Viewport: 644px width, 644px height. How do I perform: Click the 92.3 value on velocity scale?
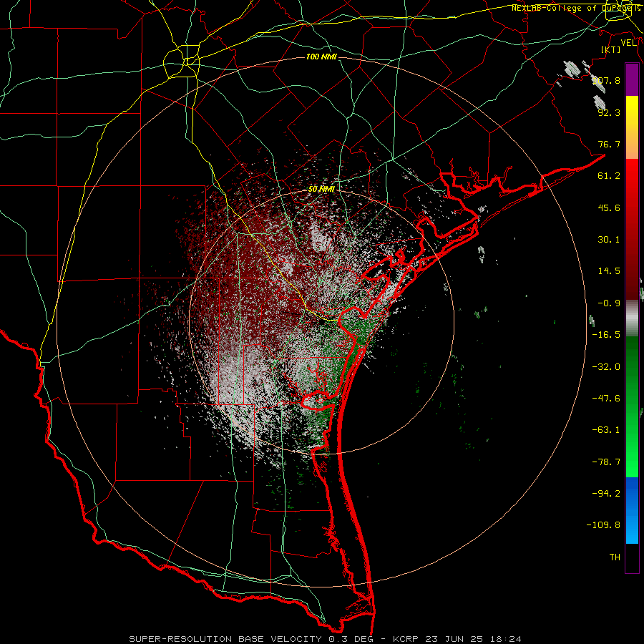pyautogui.click(x=609, y=112)
